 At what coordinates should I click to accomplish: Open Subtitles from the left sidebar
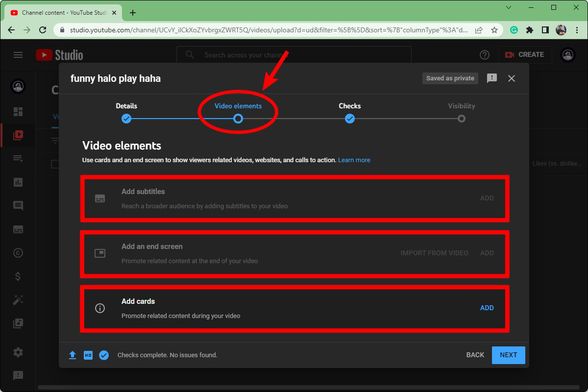pyautogui.click(x=18, y=229)
